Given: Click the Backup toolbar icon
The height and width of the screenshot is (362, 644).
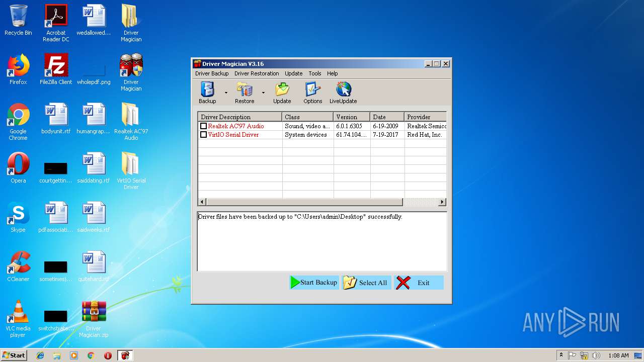Looking at the screenshot, I should coord(207,93).
